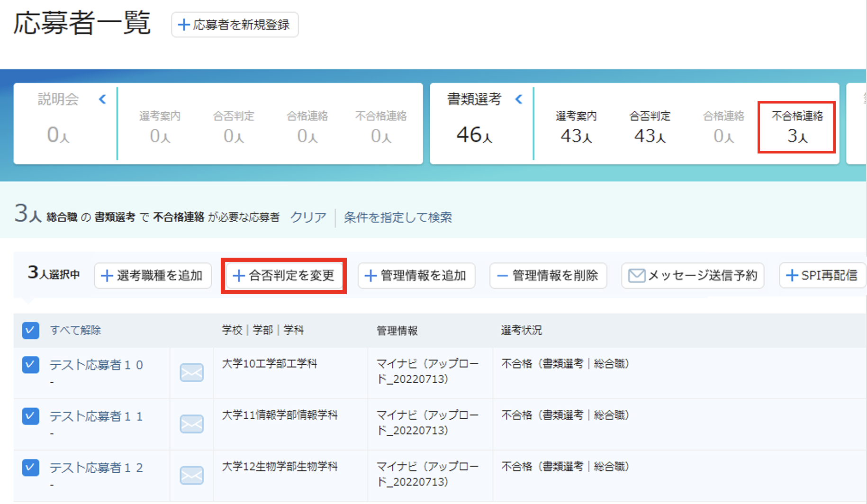Click 管理情報 column header
The height and width of the screenshot is (504, 867).
click(x=397, y=331)
